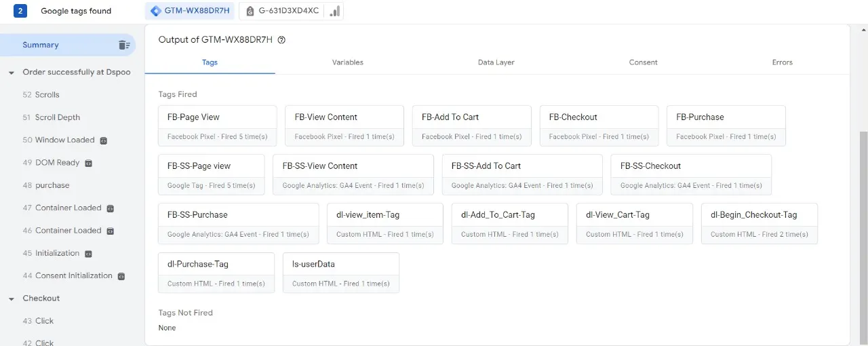Open the FB-SS-Page view tag card
This screenshot has height=346, width=868.
click(x=212, y=174)
